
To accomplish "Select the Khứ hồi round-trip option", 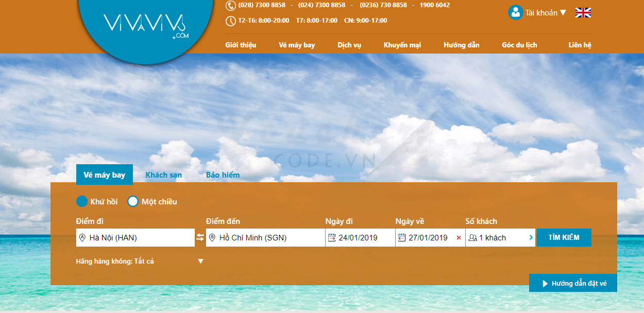I will click(82, 201).
